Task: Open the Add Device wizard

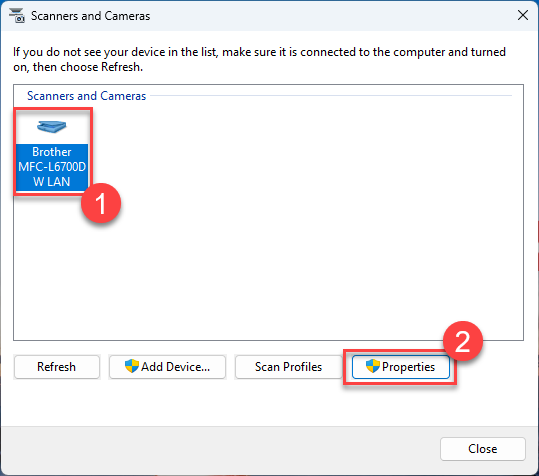Action: coord(167,367)
